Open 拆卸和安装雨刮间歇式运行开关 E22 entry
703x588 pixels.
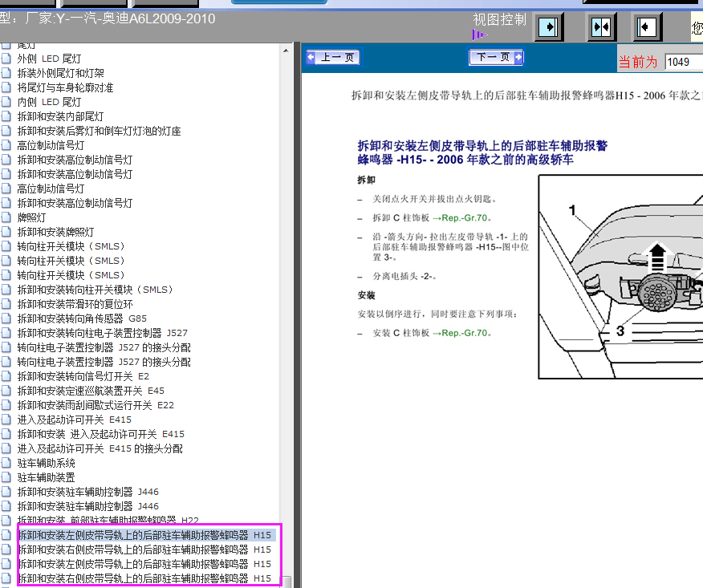95,405
